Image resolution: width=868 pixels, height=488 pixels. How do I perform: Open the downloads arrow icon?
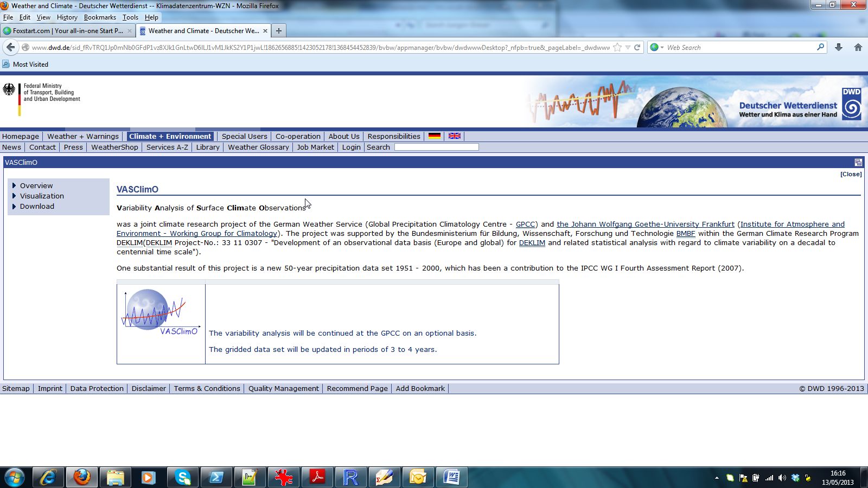tap(838, 47)
